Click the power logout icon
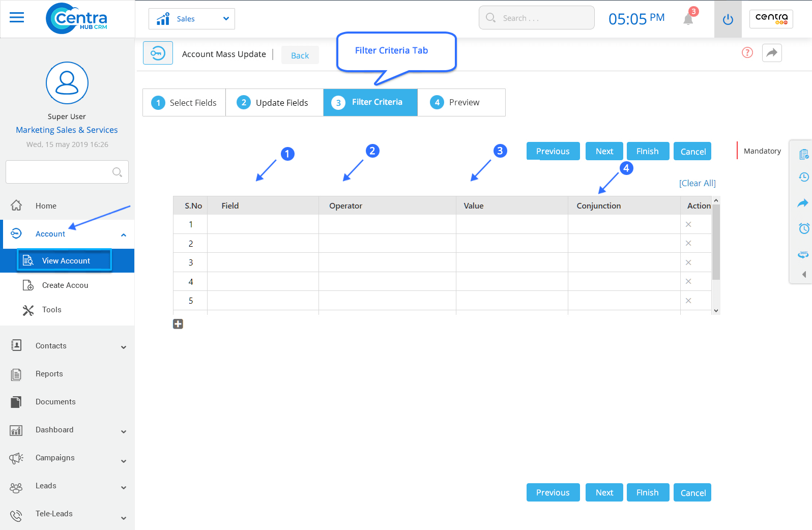The width and height of the screenshot is (812, 530). (728, 19)
